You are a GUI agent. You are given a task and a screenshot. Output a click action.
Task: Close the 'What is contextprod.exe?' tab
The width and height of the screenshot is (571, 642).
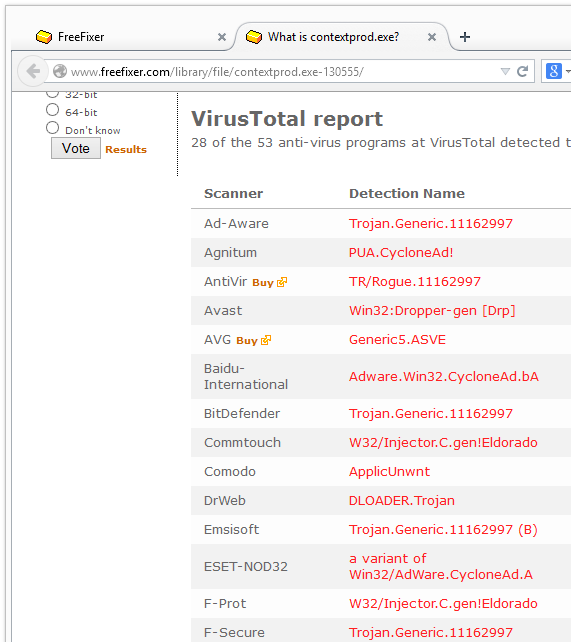[x=431, y=37]
